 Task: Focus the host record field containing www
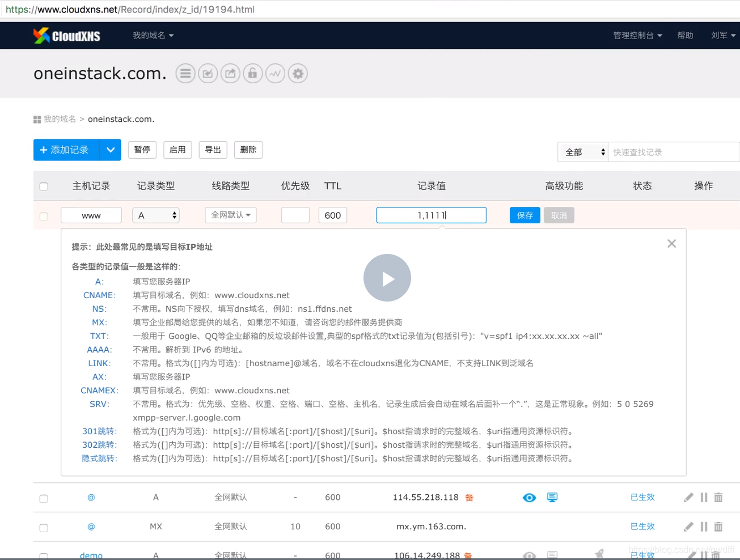point(91,215)
